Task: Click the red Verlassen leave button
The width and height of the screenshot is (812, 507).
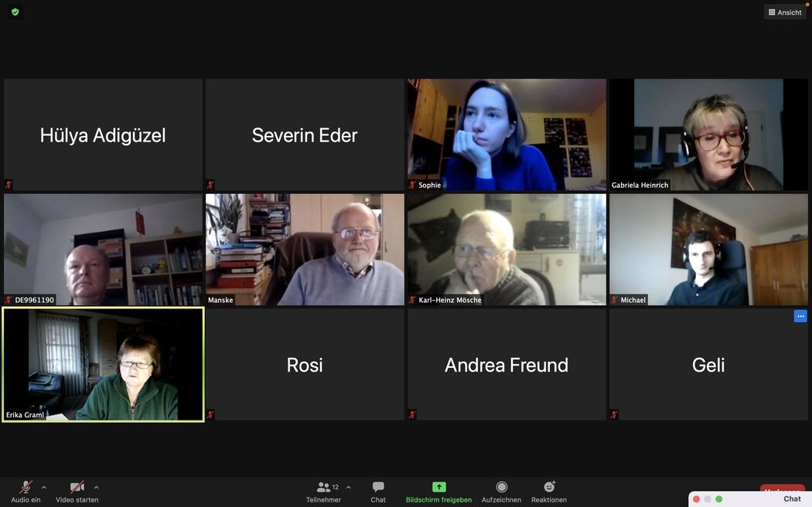Action: coord(782,488)
